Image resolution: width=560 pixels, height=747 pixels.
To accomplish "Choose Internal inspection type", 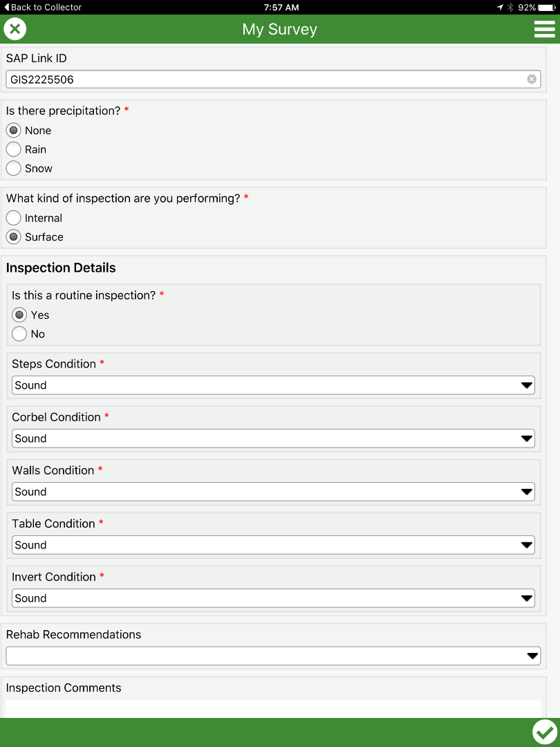I will [x=14, y=218].
